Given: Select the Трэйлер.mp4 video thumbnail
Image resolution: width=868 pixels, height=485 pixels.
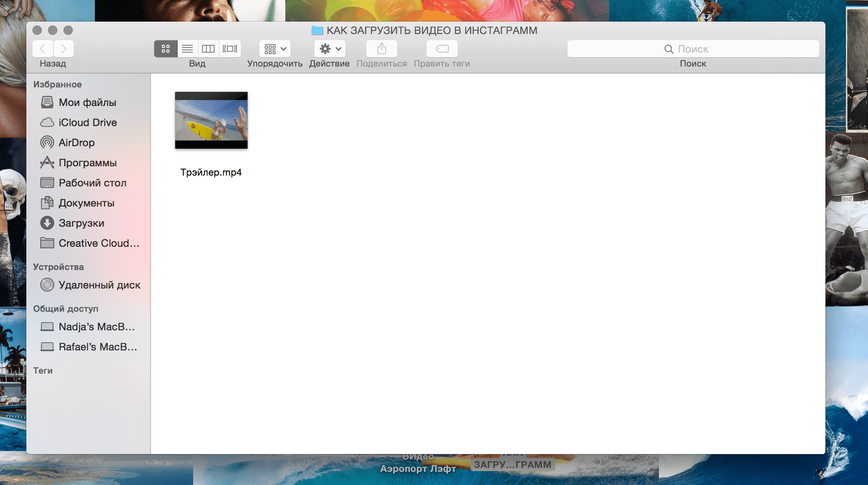Looking at the screenshot, I should point(211,120).
